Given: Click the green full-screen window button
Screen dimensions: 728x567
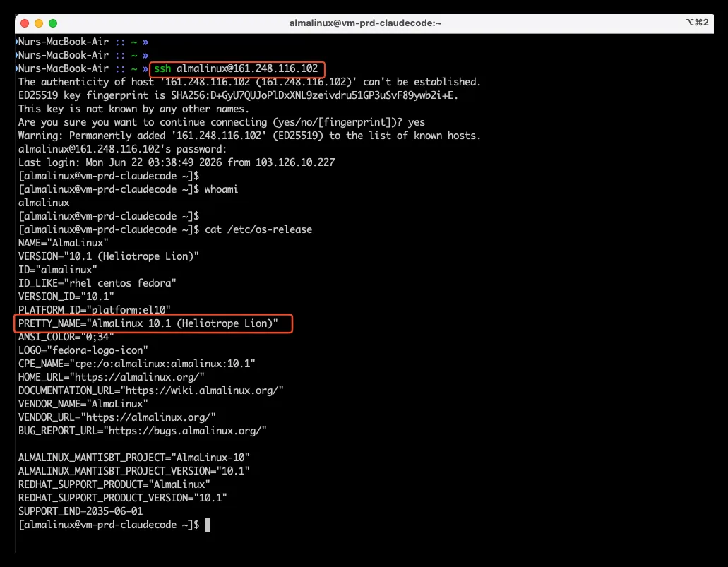Looking at the screenshot, I should pyautogui.click(x=53, y=23).
